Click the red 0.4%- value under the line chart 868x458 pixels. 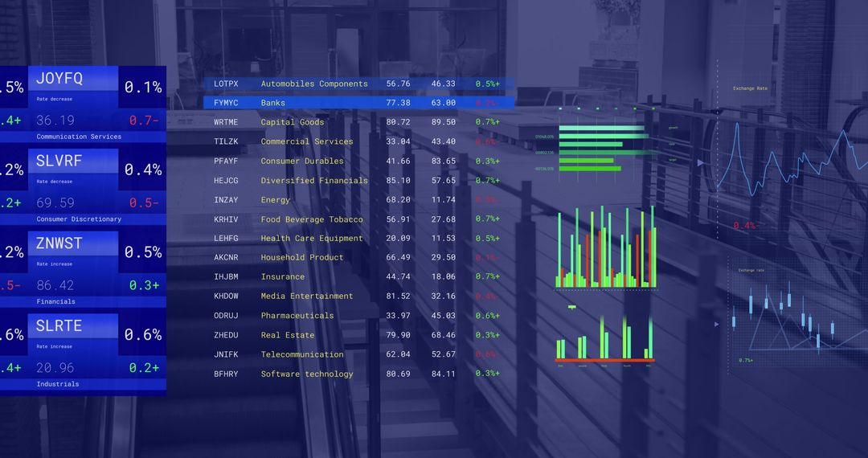point(744,226)
